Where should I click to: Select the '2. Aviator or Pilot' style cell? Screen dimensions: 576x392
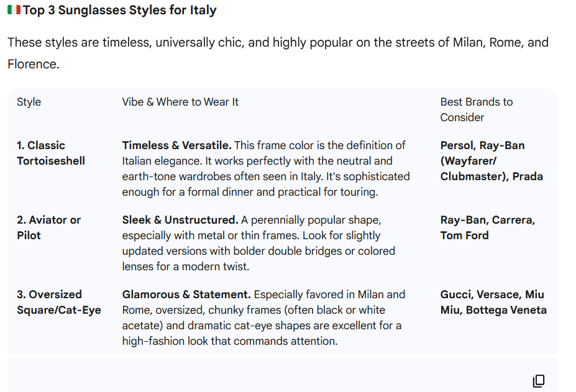(x=48, y=227)
